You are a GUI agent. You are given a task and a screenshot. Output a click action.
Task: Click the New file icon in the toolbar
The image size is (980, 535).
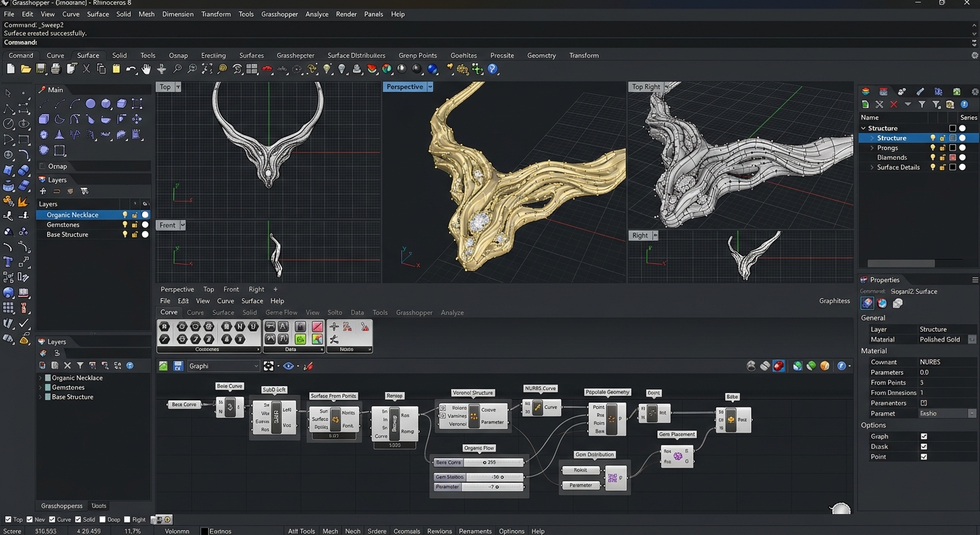tap(10, 69)
